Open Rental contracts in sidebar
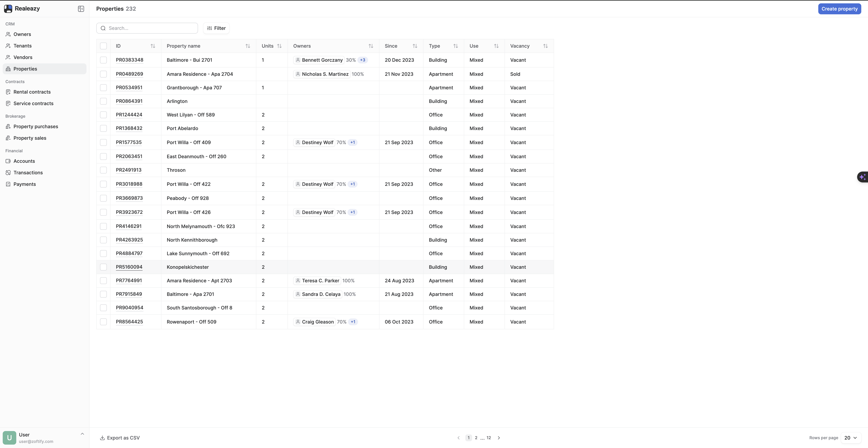The height and width of the screenshot is (448, 868). tap(32, 92)
